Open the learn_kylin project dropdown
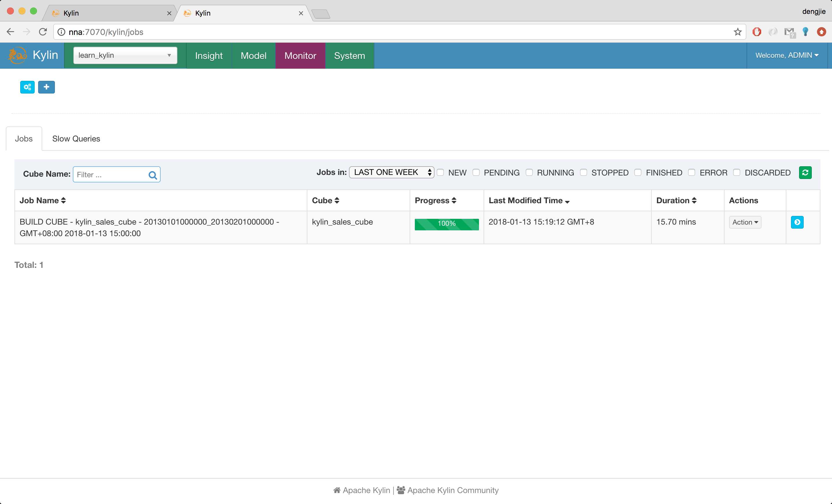Image resolution: width=832 pixels, height=504 pixels. click(x=125, y=55)
